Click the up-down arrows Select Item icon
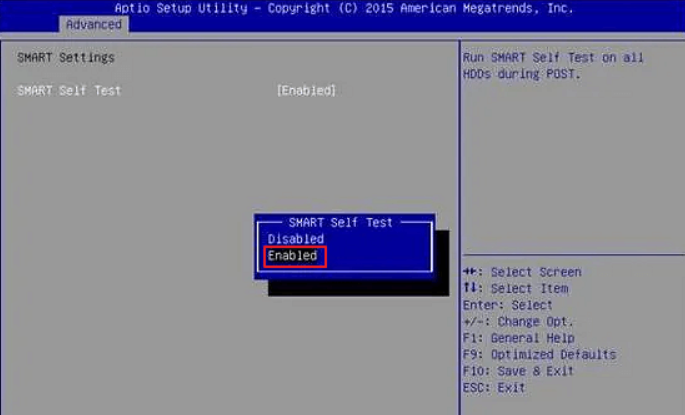The image size is (685, 415). pyautogui.click(x=471, y=288)
